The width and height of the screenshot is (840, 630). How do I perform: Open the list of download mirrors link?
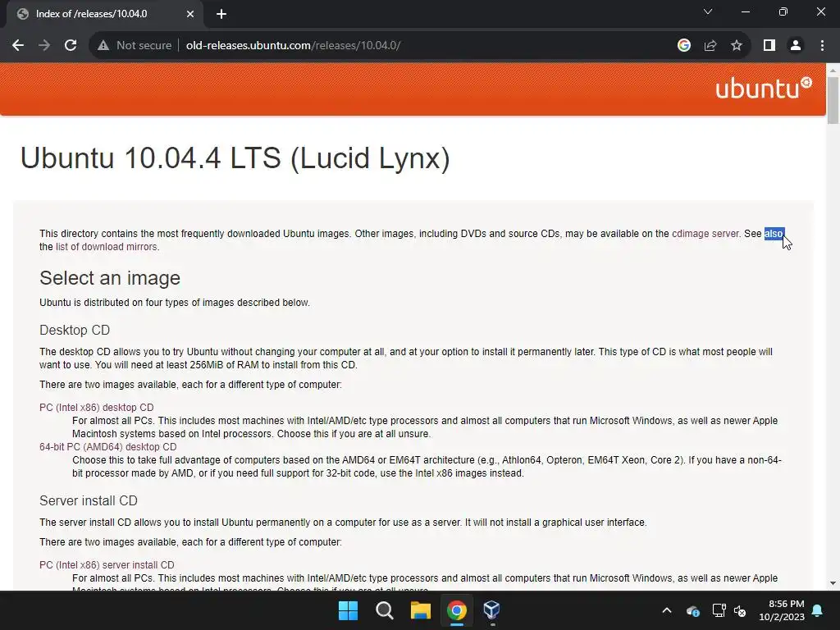coord(106,247)
